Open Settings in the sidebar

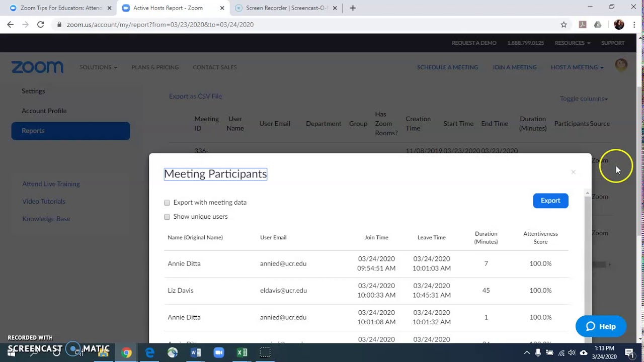(x=33, y=91)
